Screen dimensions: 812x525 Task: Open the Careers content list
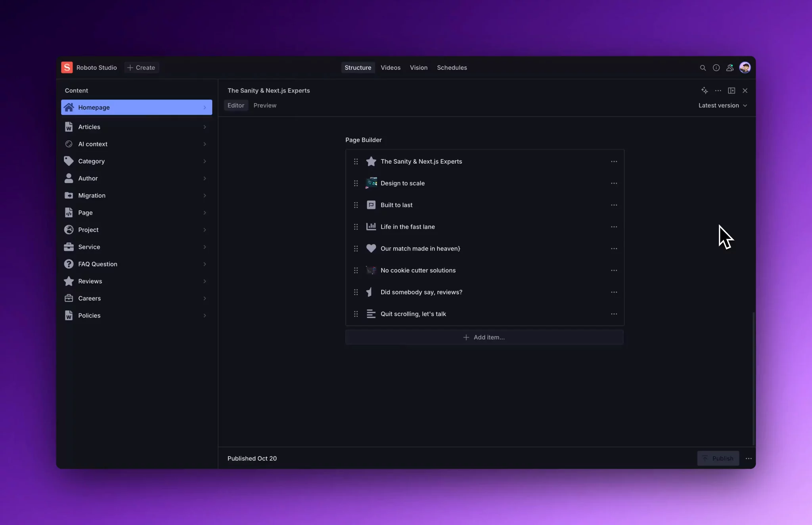(x=136, y=298)
